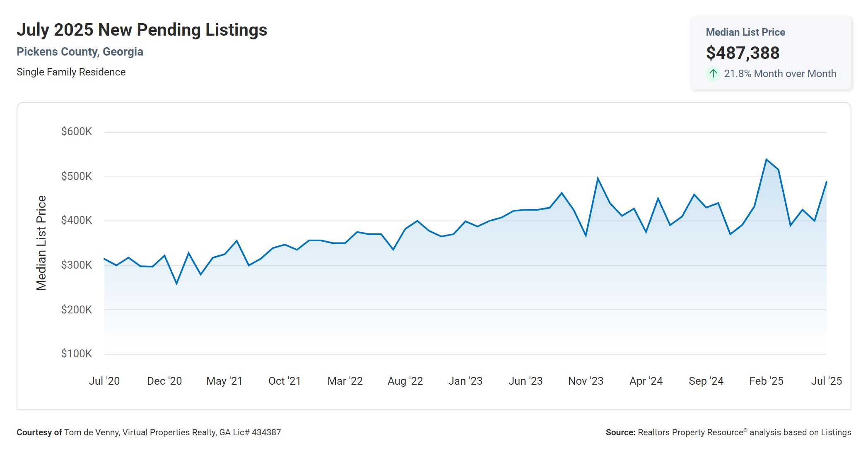Click the $200K y-axis label

[77, 310]
